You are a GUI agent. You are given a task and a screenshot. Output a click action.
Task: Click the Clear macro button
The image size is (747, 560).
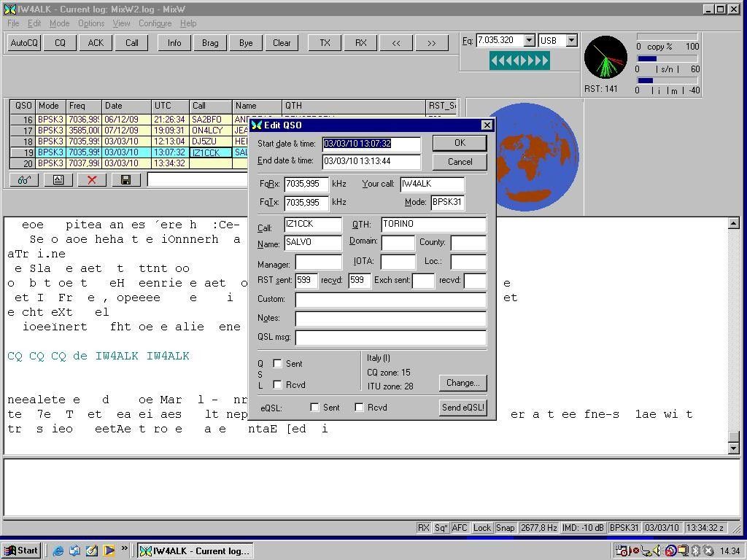coord(282,43)
